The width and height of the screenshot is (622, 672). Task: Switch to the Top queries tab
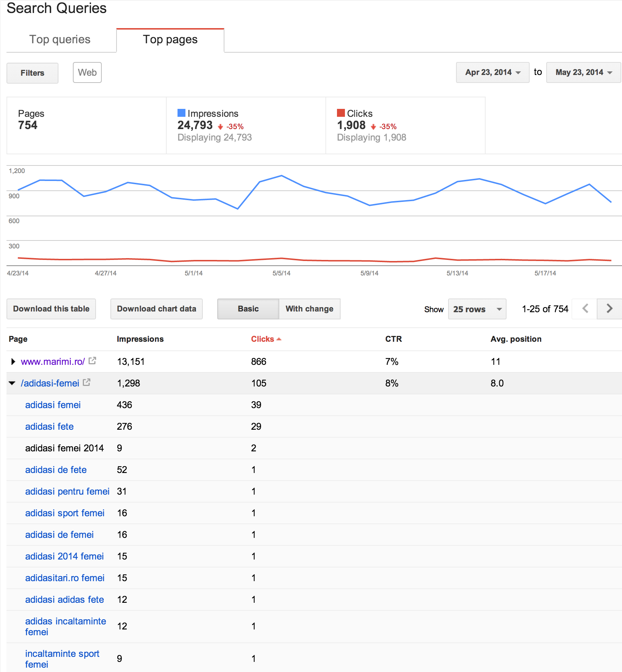[60, 39]
